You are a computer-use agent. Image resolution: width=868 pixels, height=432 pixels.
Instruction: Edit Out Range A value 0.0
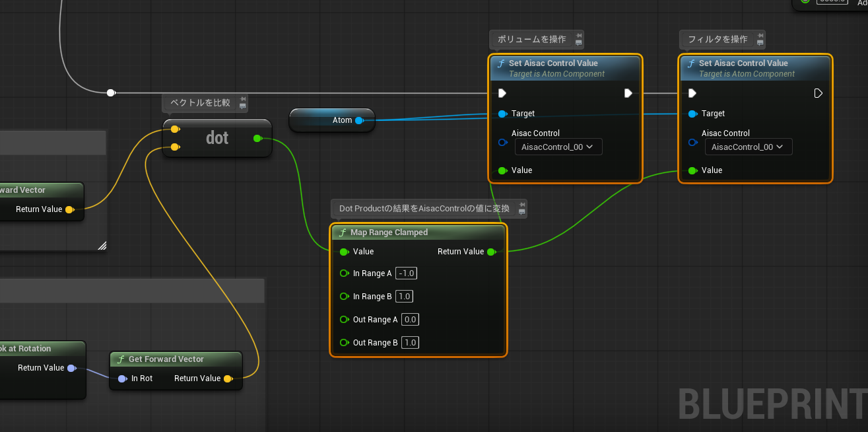410,320
